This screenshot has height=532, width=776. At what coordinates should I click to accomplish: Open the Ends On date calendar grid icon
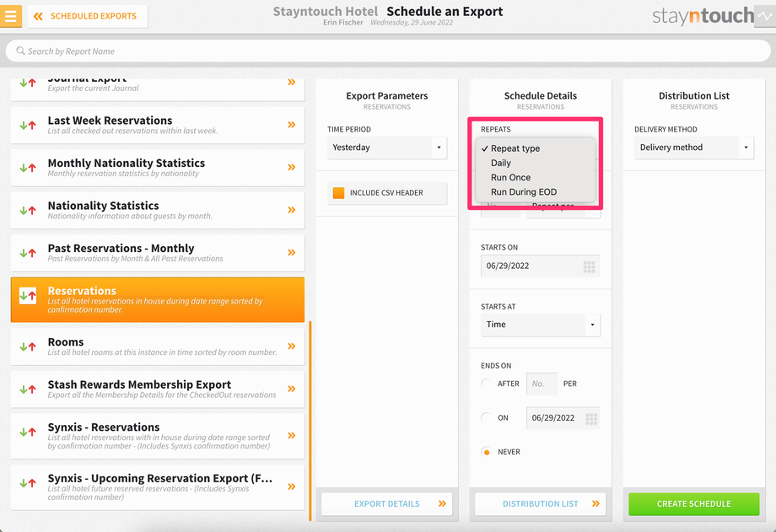[591, 419]
